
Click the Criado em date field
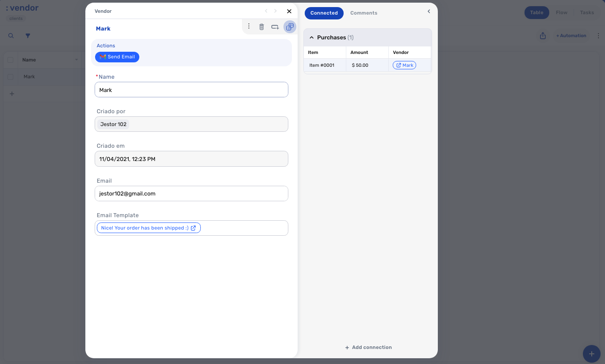(191, 159)
